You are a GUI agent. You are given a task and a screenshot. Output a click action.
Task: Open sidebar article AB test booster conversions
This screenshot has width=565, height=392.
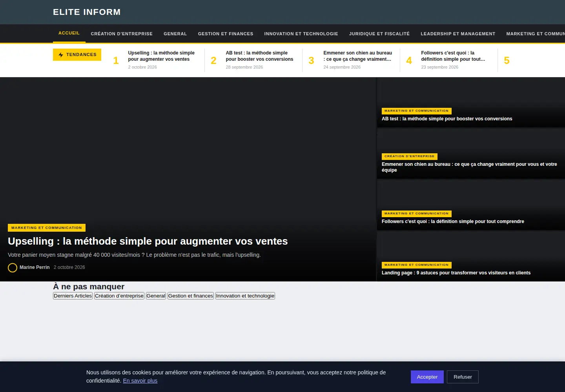(447, 119)
